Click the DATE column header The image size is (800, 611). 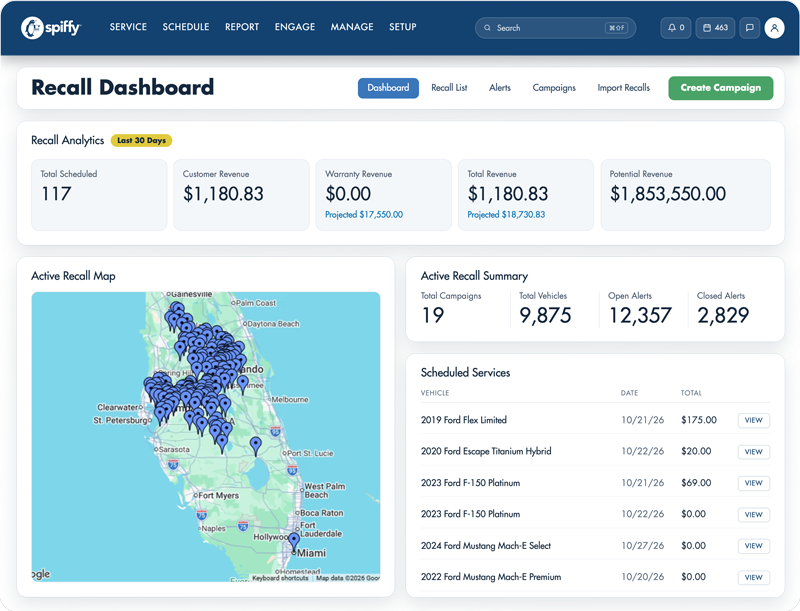click(629, 393)
